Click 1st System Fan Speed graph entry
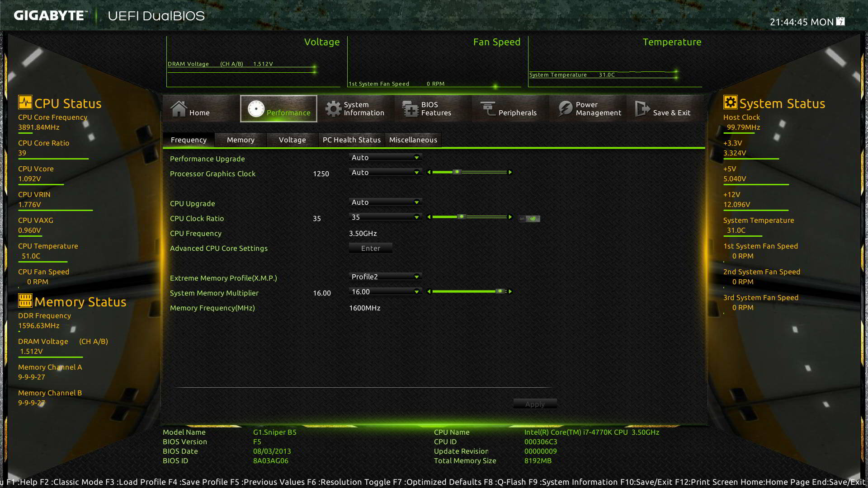The height and width of the screenshot is (488, 868). 396,84
